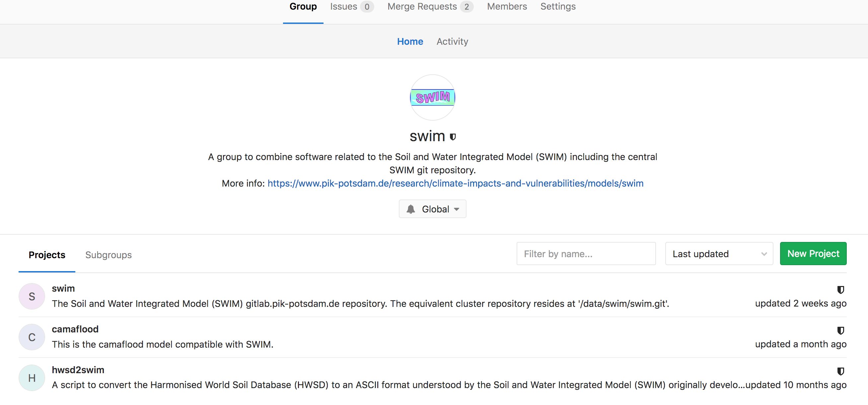
Task: Select the Subgroups tab
Action: (x=109, y=255)
